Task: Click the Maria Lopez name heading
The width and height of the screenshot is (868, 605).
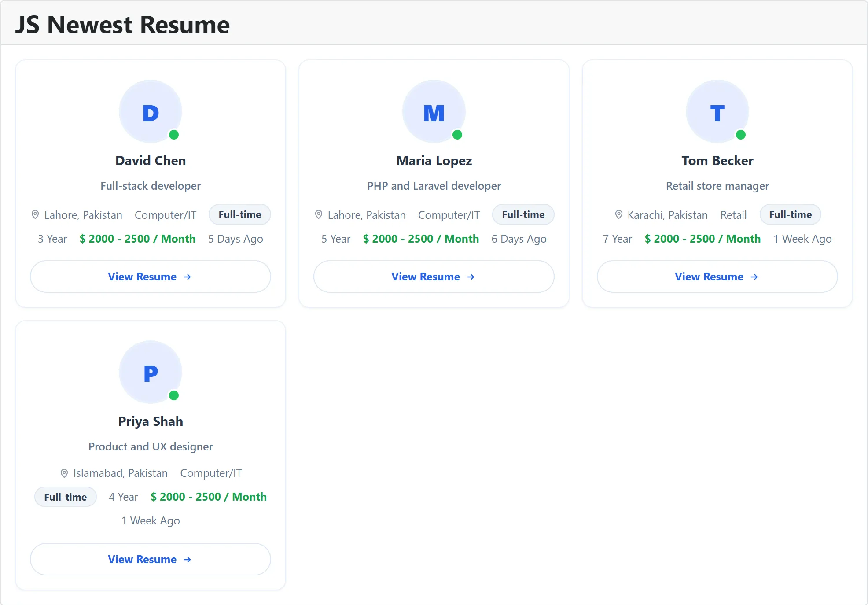Action: pyautogui.click(x=434, y=161)
